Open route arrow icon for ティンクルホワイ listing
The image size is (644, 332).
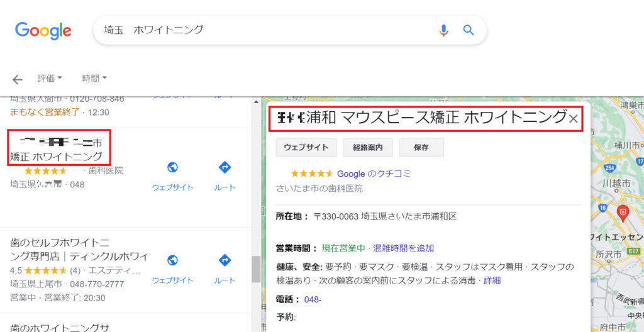(225, 260)
